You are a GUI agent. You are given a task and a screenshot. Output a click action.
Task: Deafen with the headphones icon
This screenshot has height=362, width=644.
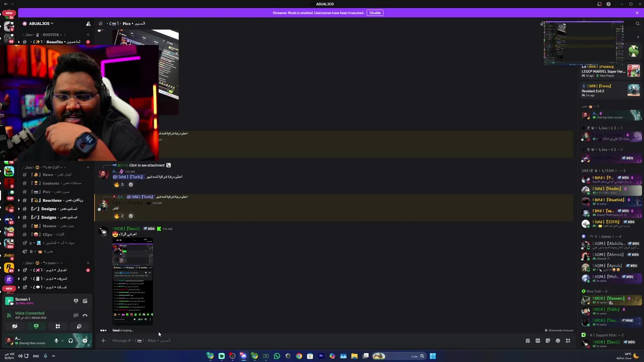70,341
